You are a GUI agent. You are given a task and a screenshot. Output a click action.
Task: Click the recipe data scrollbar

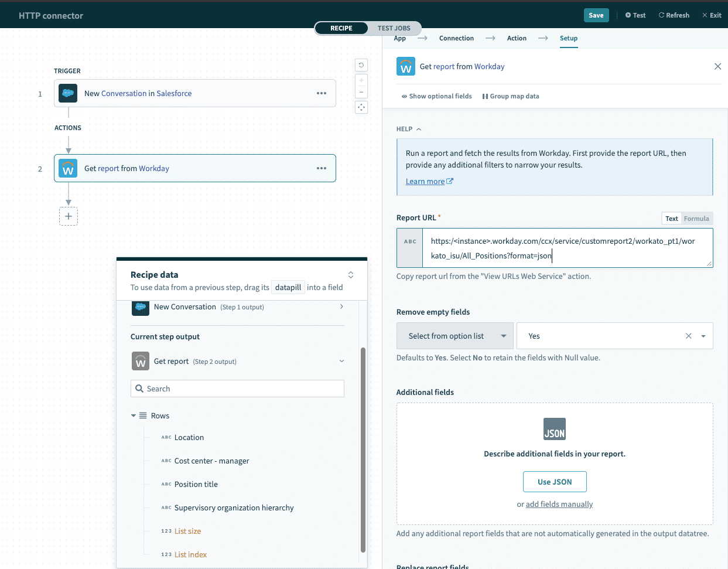tap(363, 450)
